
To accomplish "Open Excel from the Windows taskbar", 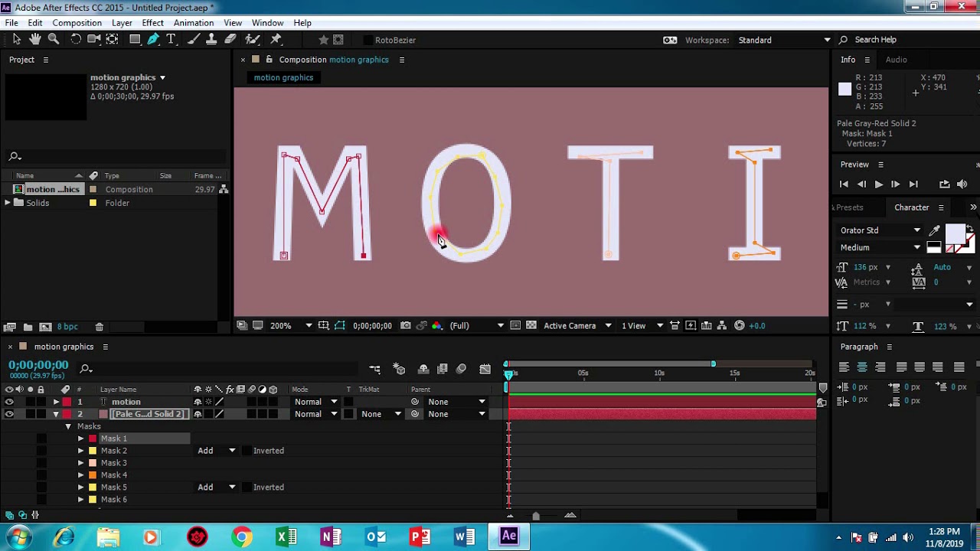I will 286,536.
